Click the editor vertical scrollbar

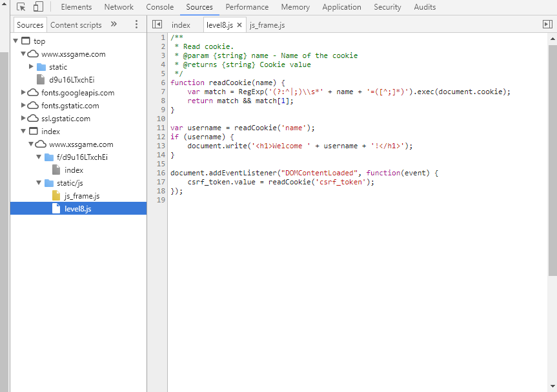coord(552,161)
